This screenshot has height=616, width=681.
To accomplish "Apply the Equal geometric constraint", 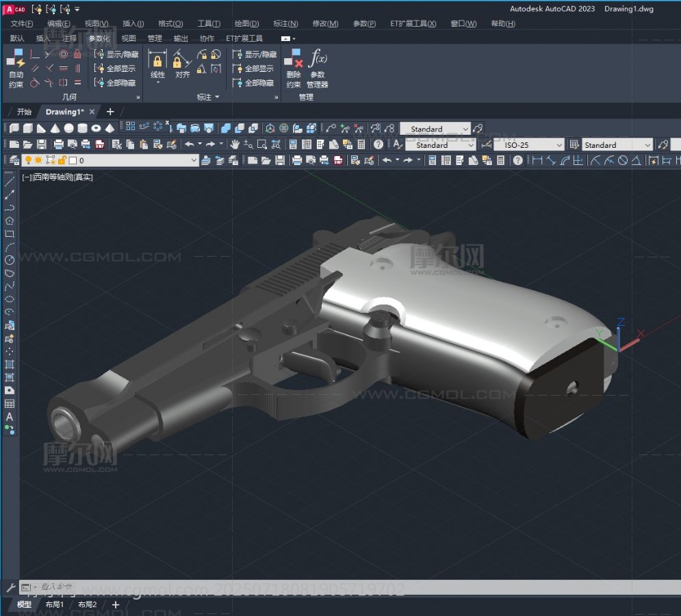I will [77, 82].
